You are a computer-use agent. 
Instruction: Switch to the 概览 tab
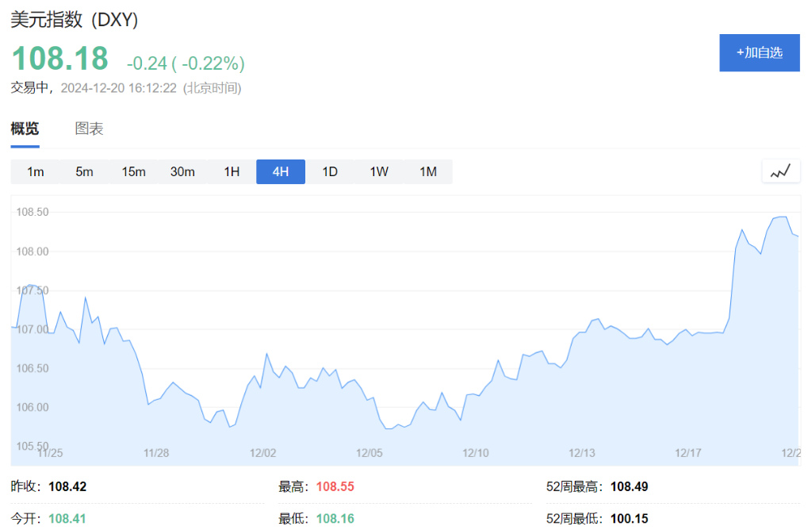25,129
